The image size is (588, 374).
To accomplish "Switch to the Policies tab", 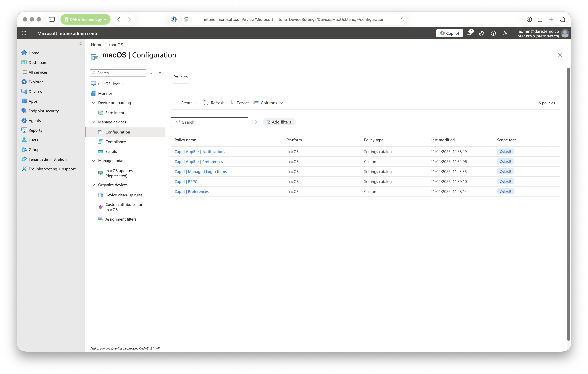I will point(180,77).
